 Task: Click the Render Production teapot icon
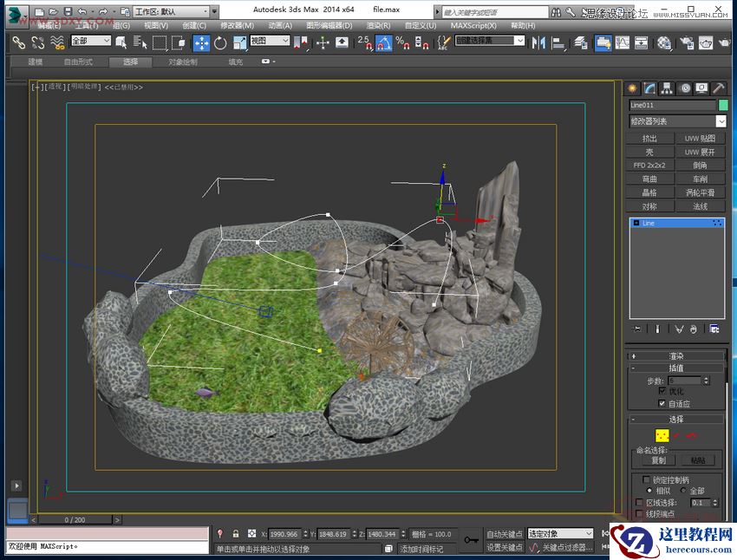(x=724, y=43)
